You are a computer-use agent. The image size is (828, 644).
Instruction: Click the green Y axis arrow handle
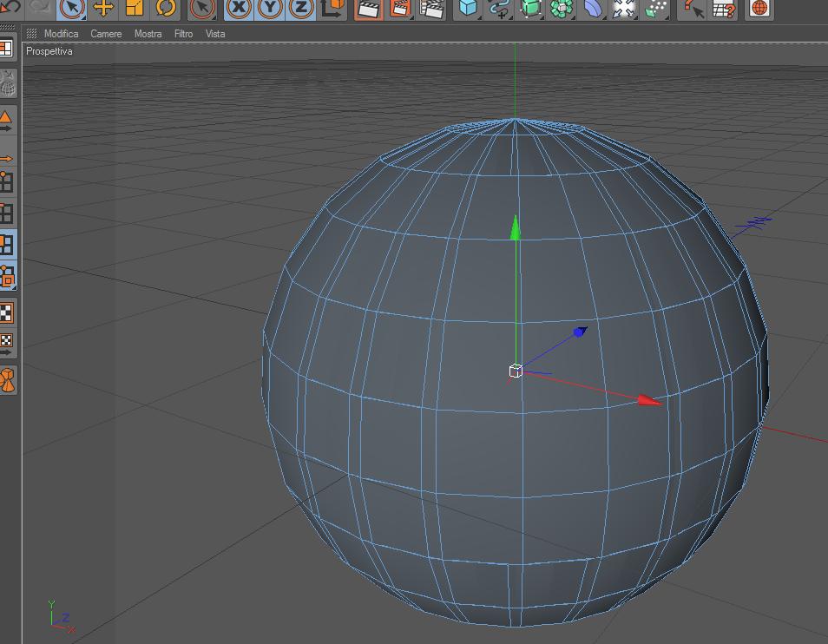click(x=515, y=227)
